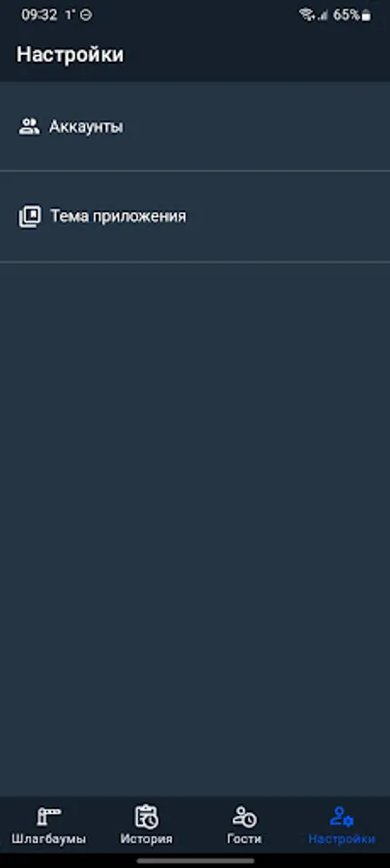Tap the clipboard clock История icon
This screenshot has width=390, height=868.
click(x=147, y=816)
